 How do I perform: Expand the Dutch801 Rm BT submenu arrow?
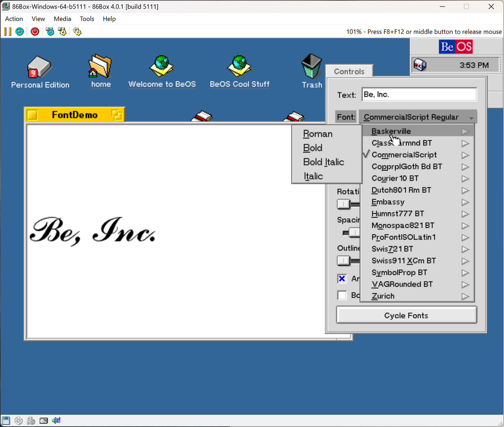[x=465, y=191]
